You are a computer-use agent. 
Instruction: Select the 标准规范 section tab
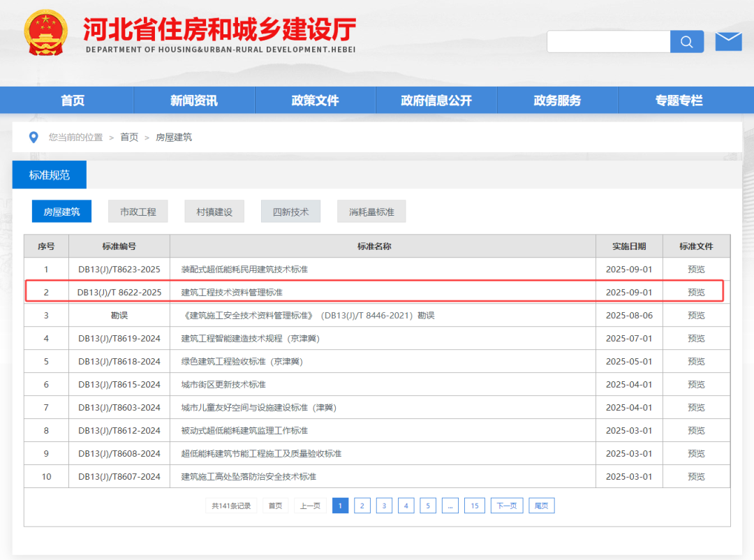point(50,175)
